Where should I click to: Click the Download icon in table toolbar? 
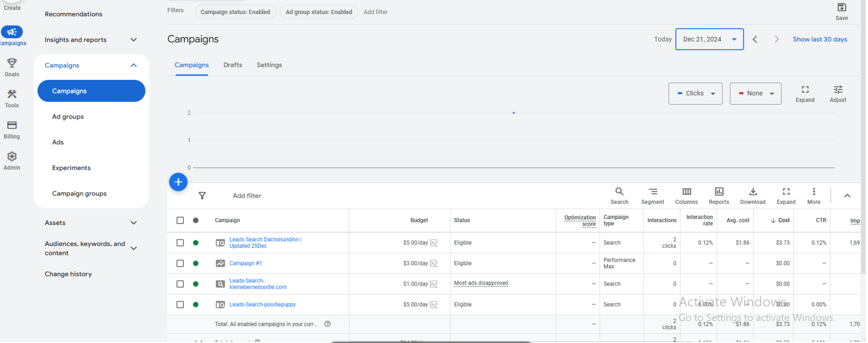(x=752, y=192)
